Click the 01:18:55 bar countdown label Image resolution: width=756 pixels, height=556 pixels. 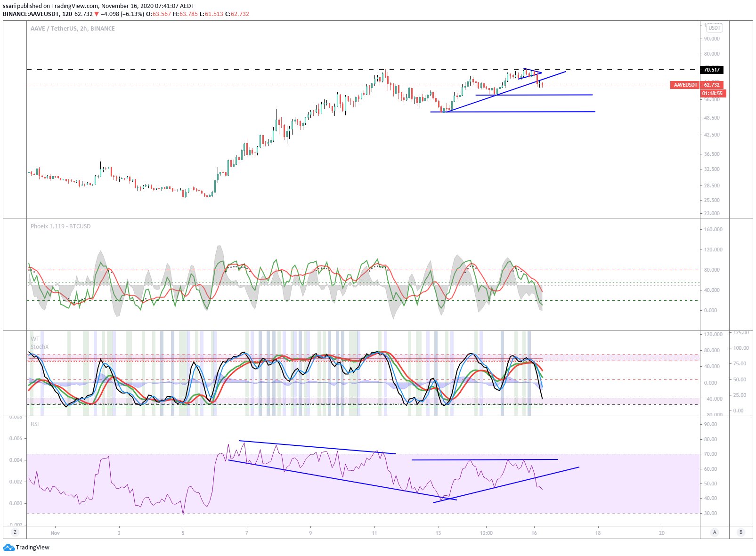pos(713,93)
